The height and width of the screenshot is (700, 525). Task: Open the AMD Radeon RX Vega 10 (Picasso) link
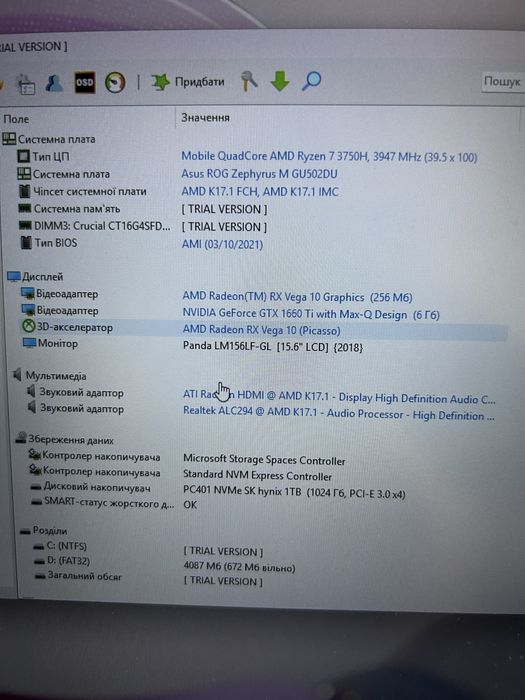click(x=262, y=330)
